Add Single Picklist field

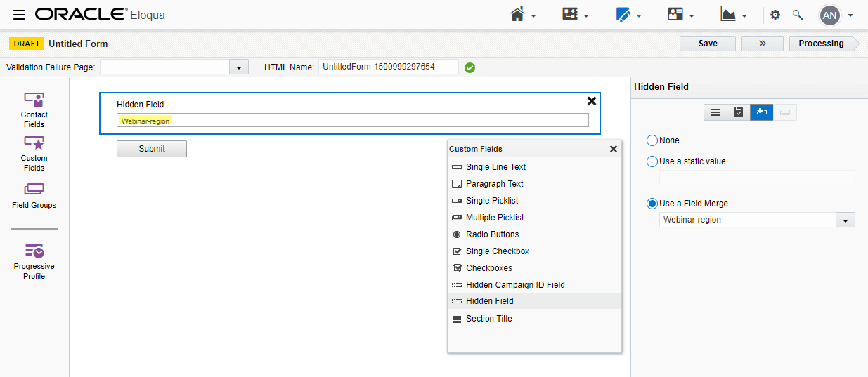tap(534, 201)
